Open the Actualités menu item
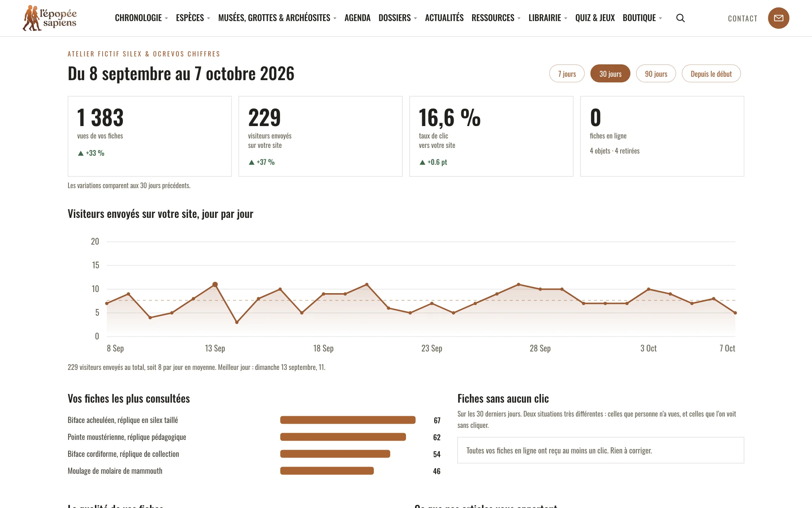The width and height of the screenshot is (812, 508). [x=444, y=18]
